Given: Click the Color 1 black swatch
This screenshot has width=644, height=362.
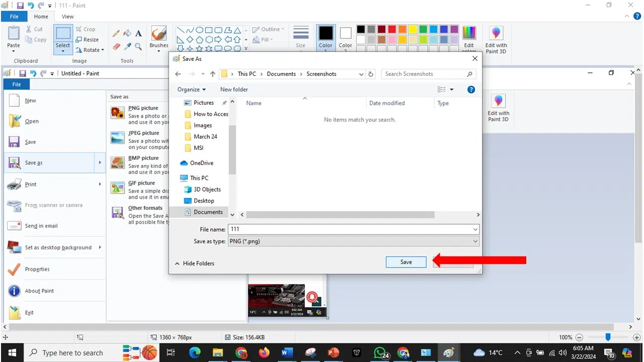Looking at the screenshot, I should (326, 33).
